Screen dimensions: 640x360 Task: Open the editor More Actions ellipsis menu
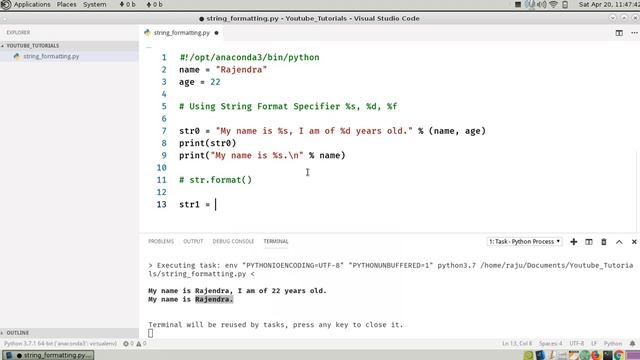[634, 33]
